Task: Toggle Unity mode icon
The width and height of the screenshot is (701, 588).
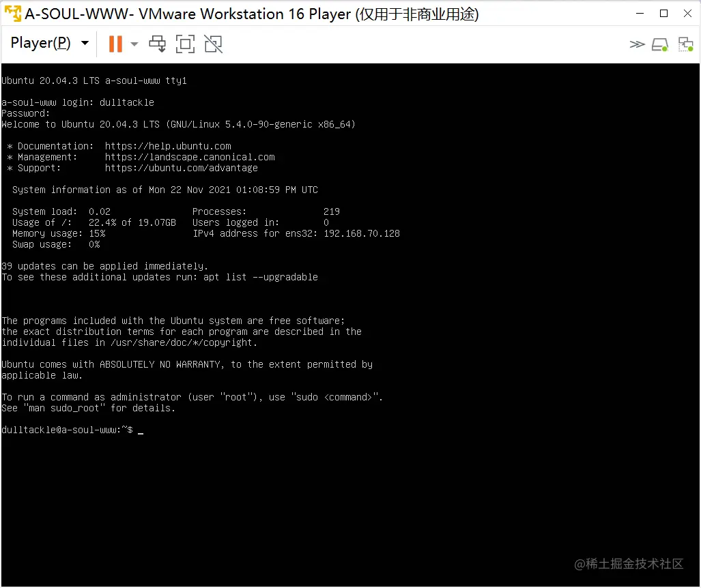Action: (x=213, y=44)
